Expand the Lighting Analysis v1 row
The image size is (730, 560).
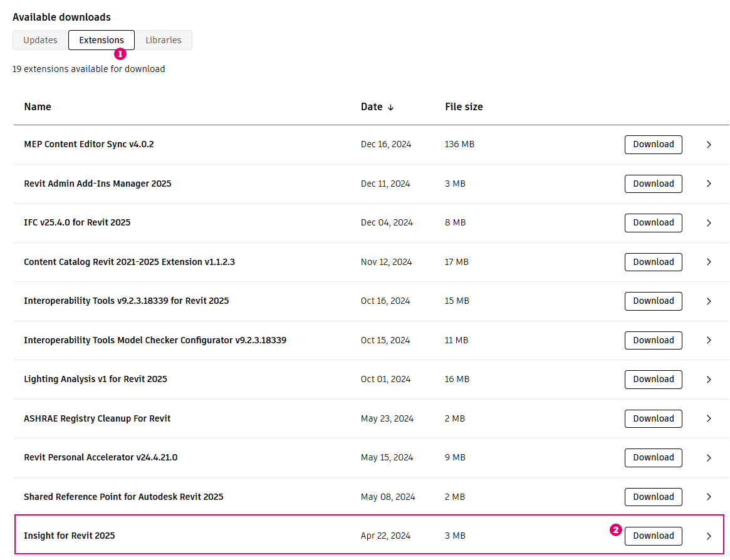coord(709,379)
